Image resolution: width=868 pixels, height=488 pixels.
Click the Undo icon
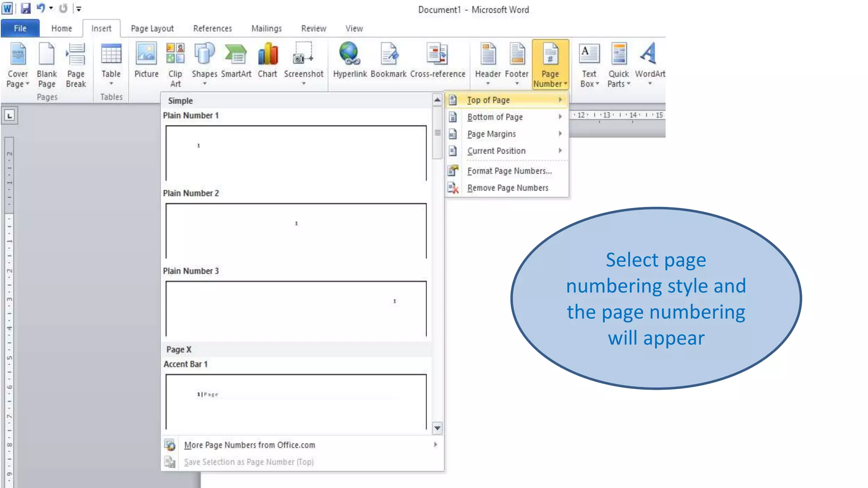[41, 8]
